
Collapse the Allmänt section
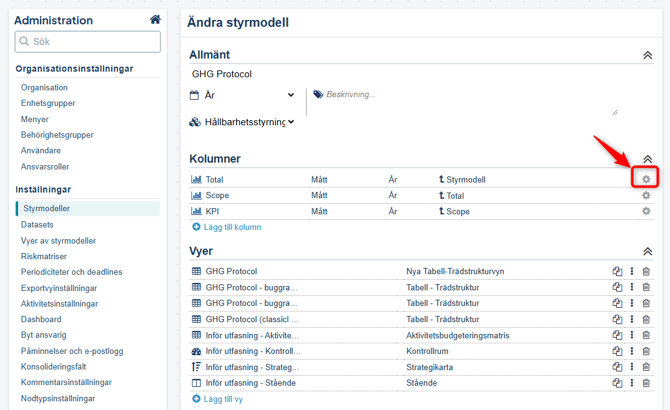pyautogui.click(x=648, y=55)
